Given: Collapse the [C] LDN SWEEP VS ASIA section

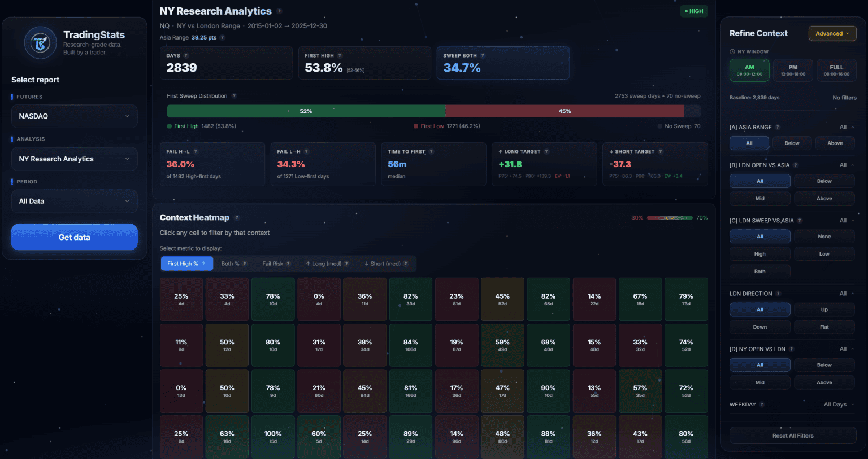Looking at the screenshot, I should (852, 221).
